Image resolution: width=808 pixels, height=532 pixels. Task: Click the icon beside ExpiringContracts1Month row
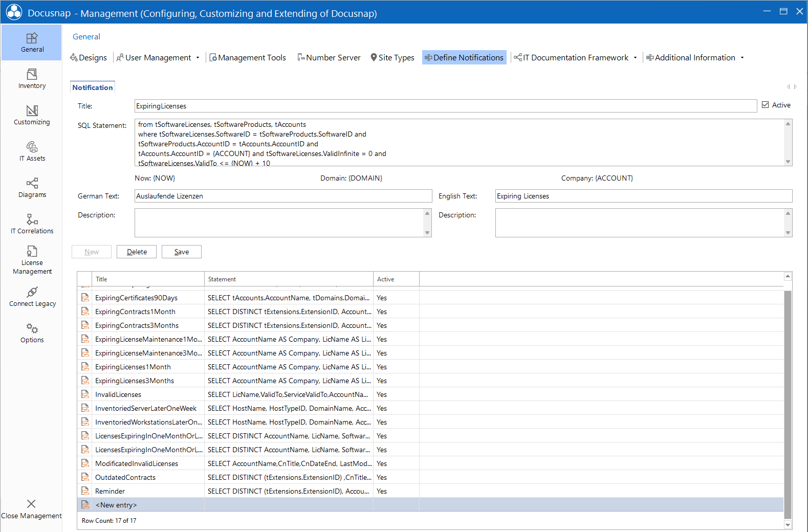[x=85, y=311]
